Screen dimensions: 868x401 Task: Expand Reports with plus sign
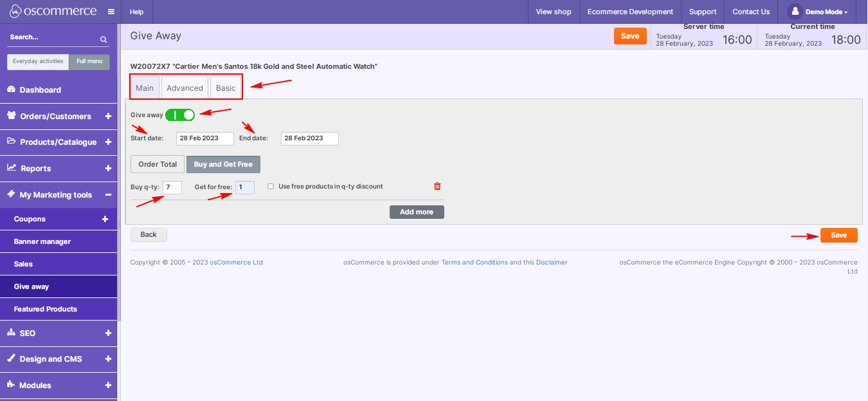[x=108, y=168]
